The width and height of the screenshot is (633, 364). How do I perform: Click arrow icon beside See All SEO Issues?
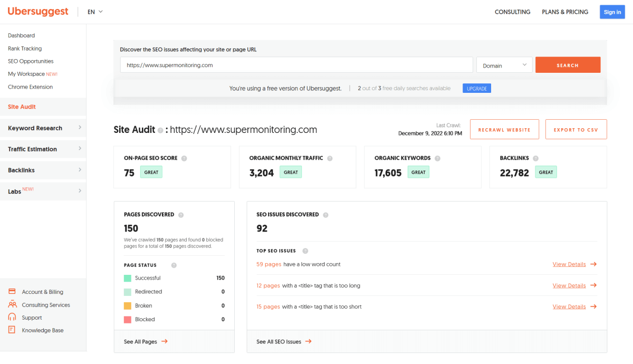[x=309, y=341]
